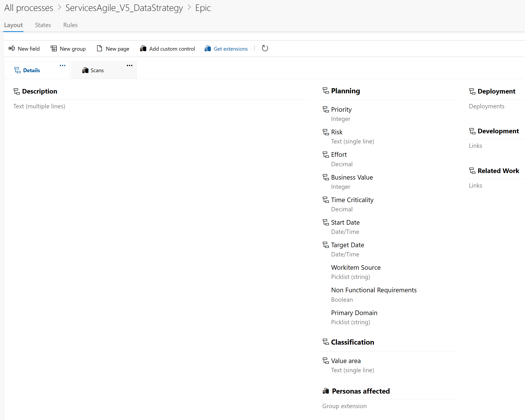Click the Non Functional Requirements Boolean field
This screenshot has height=420, width=525.
click(374, 290)
